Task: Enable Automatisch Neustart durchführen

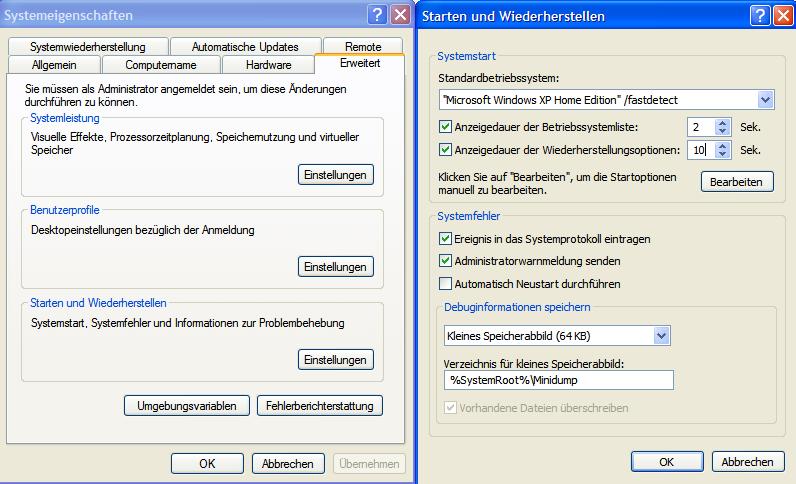Action: tap(445, 283)
